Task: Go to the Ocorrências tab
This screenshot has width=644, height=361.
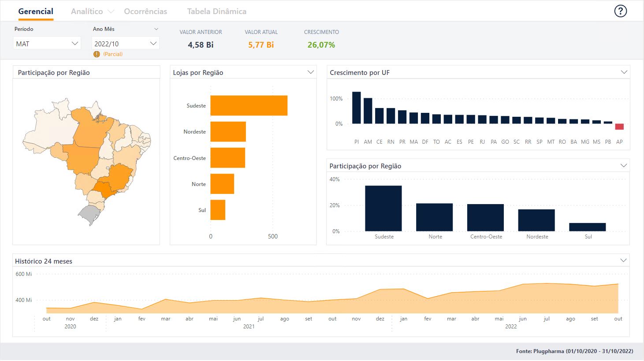Action: [145, 11]
